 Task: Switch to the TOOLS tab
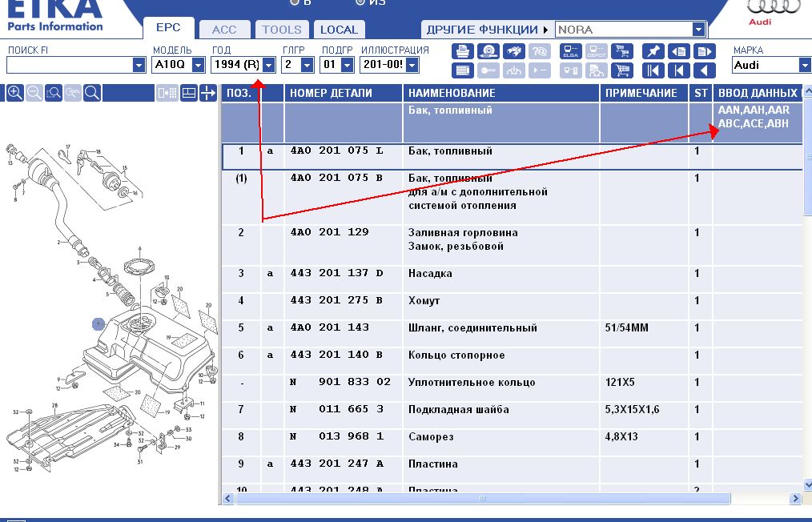point(282,30)
